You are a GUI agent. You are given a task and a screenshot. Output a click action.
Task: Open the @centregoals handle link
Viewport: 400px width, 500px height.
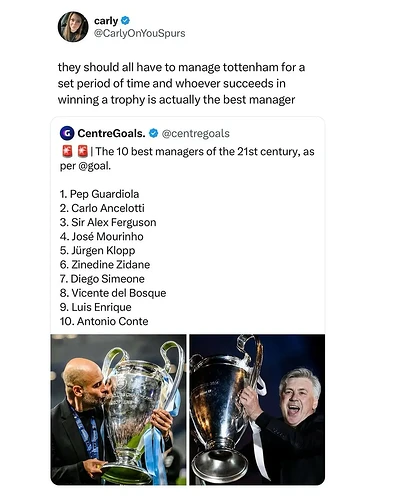(196, 133)
